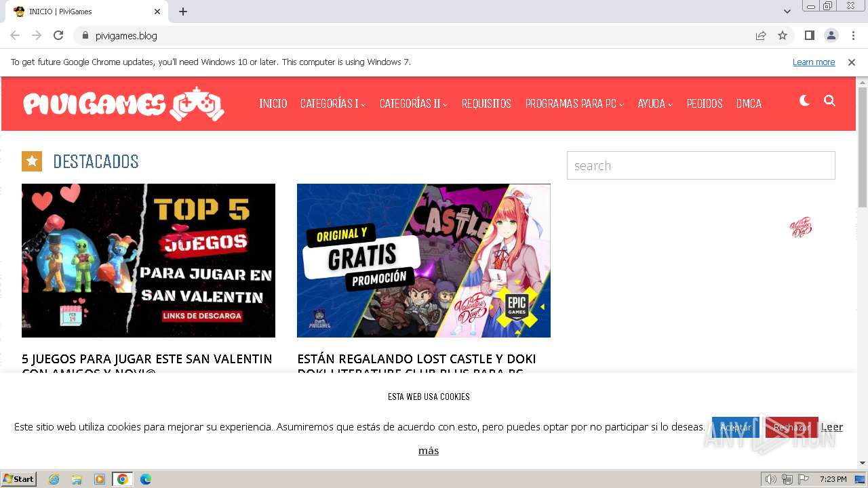Click page vertical scrollbar thumb
This screenshot has height=488, width=868.
coord(863,147)
